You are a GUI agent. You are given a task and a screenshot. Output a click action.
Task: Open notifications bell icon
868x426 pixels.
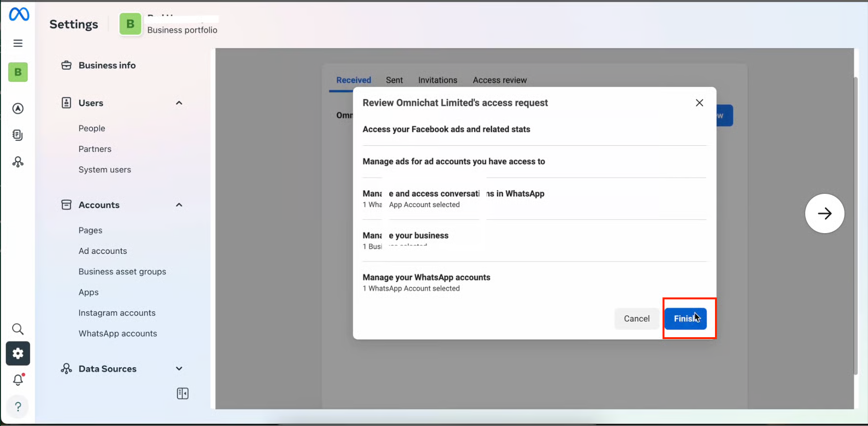[x=18, y=380]
